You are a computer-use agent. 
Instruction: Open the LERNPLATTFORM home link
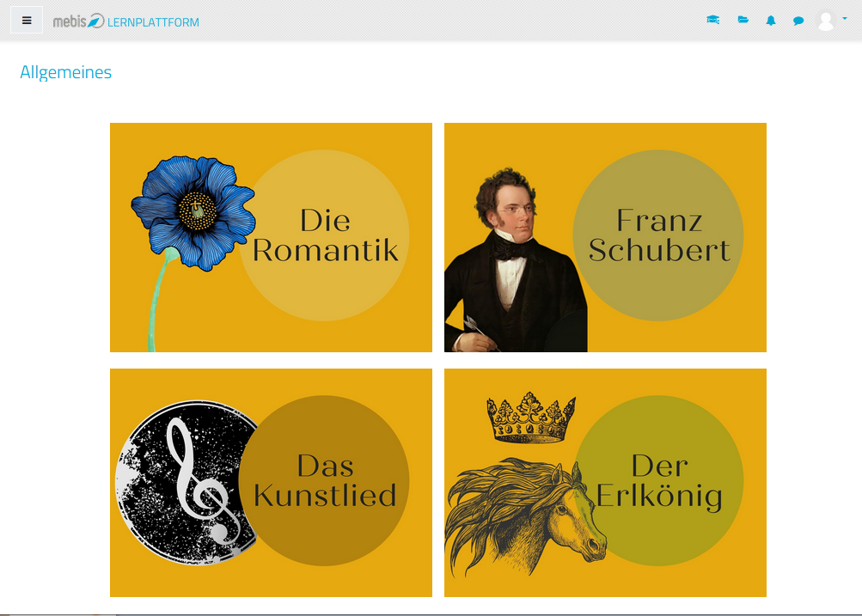point(153,22)
